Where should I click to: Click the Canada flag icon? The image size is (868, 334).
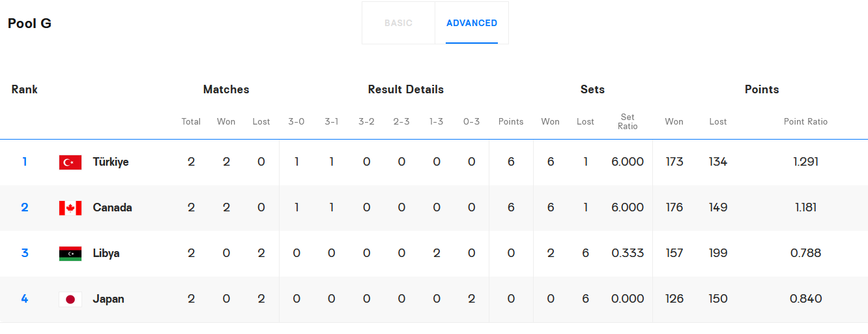coord(70,208)
